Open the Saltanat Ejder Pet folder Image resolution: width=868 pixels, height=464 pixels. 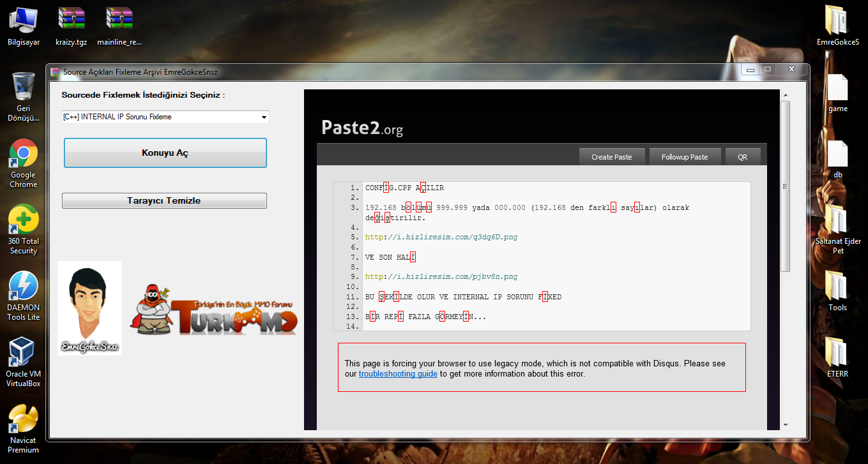point(838,229)
